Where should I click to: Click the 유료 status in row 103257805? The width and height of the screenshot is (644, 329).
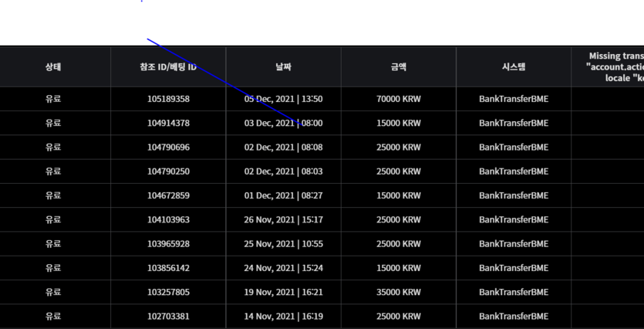point(53,292)
